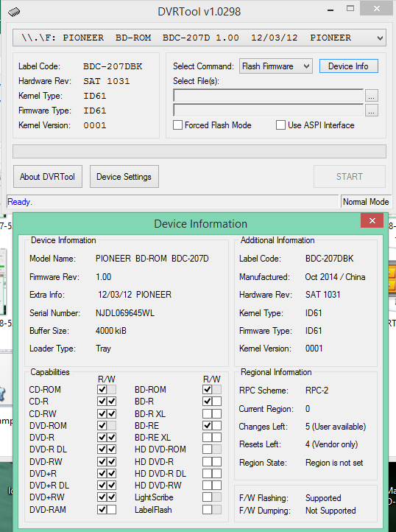The height and width of the screenshot is (532, 396).
Task: Toggle HD DVD-ROM read checkbox
Action: 207,449
